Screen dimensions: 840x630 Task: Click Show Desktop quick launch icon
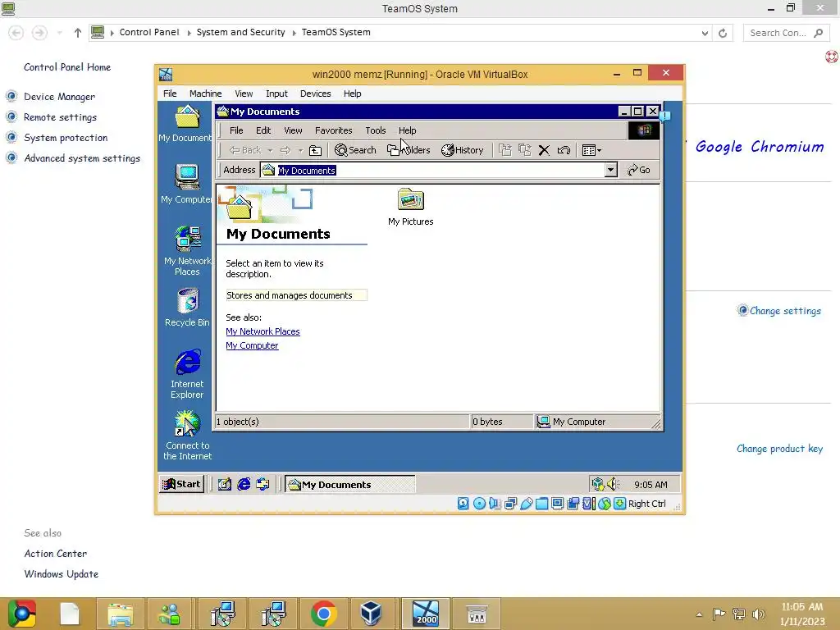click(225, 484)
